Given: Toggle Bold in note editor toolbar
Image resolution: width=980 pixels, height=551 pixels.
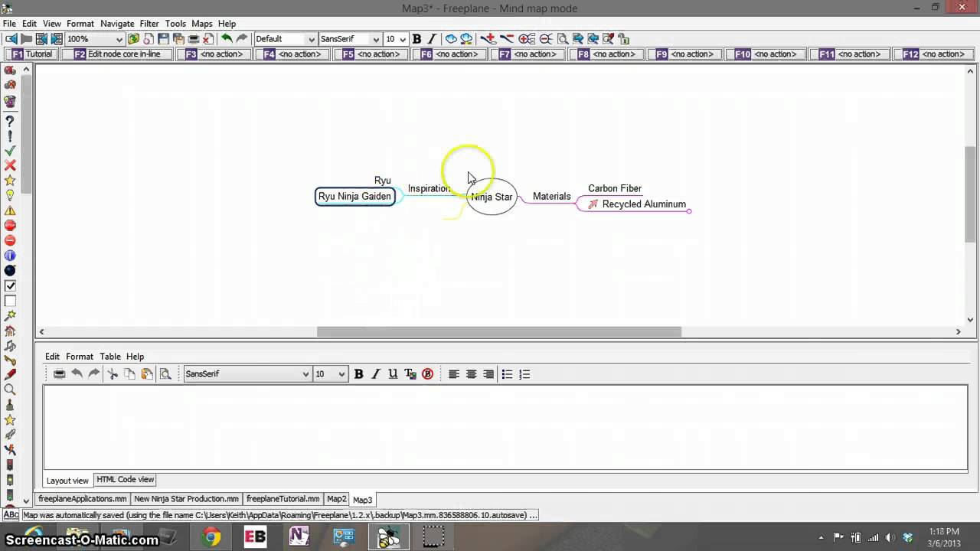Looking at the screenshot, I should pos(358,374).
